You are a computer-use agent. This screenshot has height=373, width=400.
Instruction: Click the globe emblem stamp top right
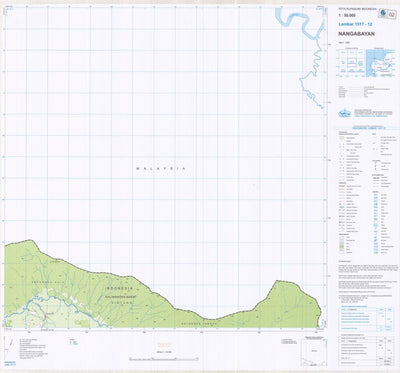pos(383,13)
